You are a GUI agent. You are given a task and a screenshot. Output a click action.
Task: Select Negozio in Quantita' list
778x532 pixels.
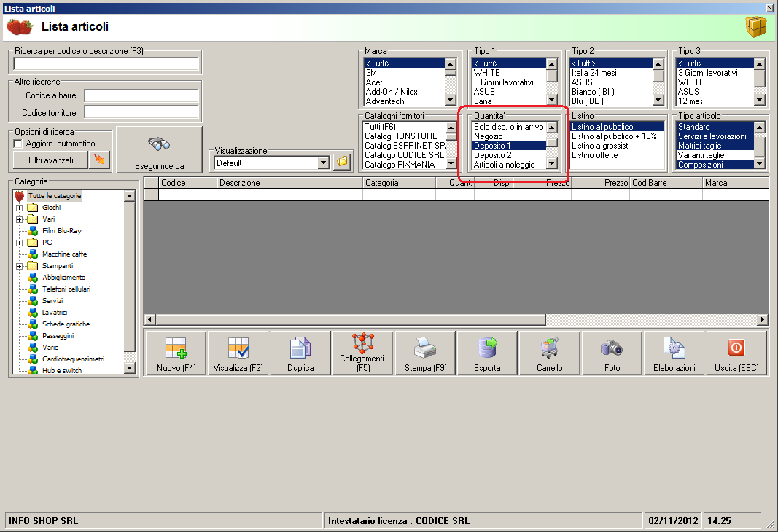point(489,136)
